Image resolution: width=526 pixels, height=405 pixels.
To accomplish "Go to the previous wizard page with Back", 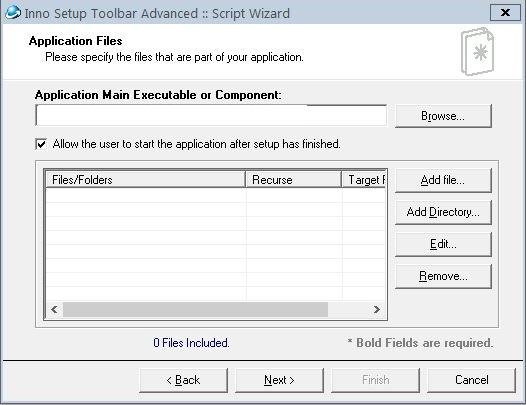I will 183,380.
